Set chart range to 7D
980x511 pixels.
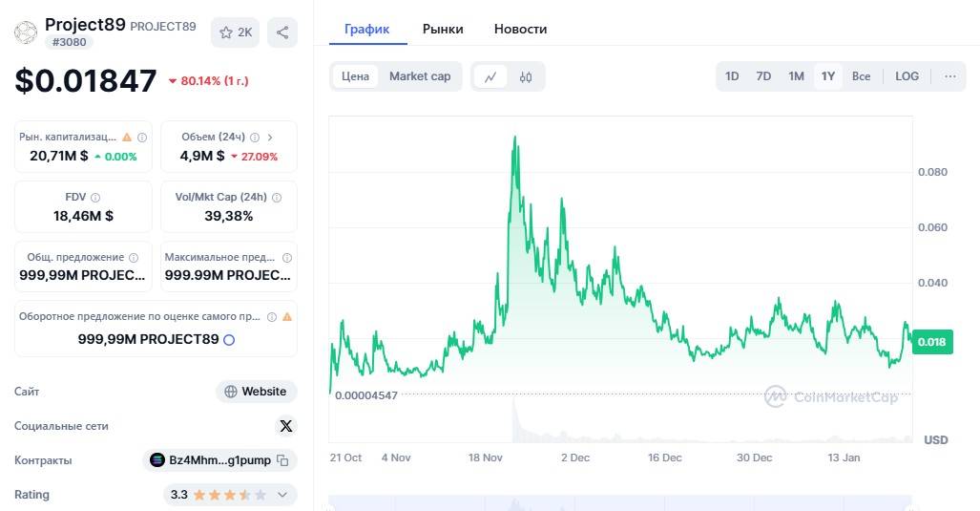(763, 76)
